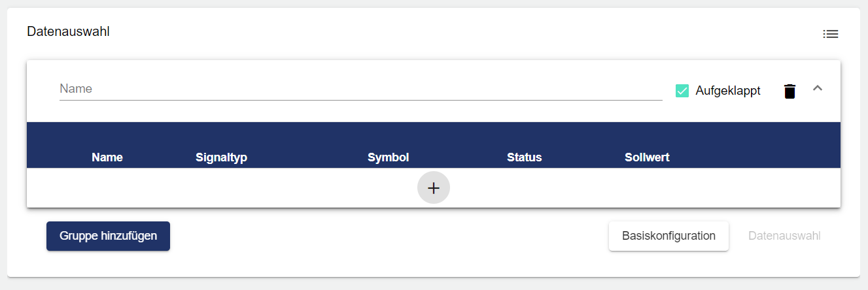
Task: Go back to Basiskonfiguration
Action: coord(668,236)
